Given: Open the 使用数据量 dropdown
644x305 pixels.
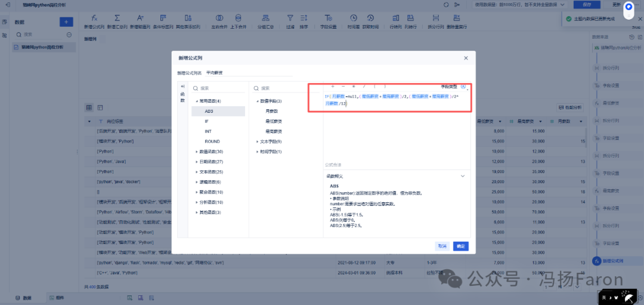Looking at the screenshot, I should click(x=521, y=5).
